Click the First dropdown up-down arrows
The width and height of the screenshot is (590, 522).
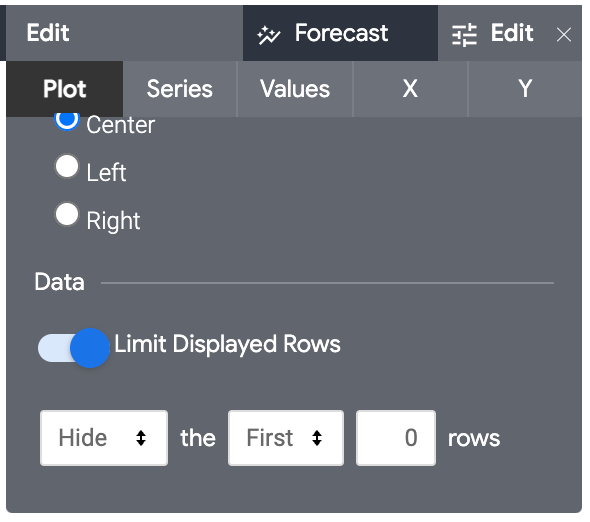coord(317,438)
